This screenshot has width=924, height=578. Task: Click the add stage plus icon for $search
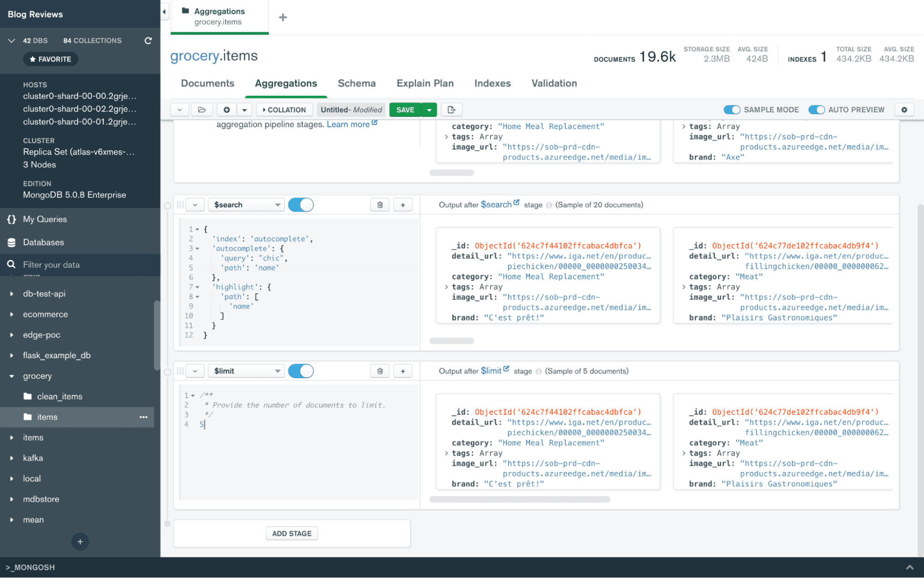pos(403,204)
